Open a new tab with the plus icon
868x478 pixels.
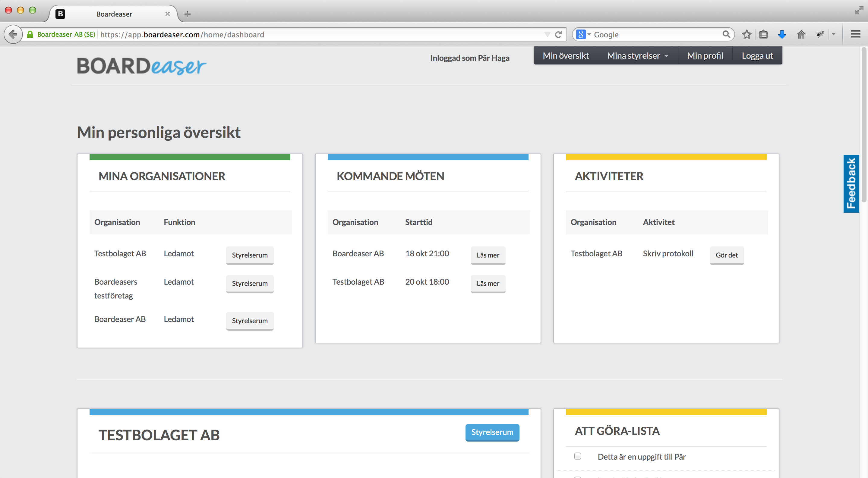[x=188, y=14]
